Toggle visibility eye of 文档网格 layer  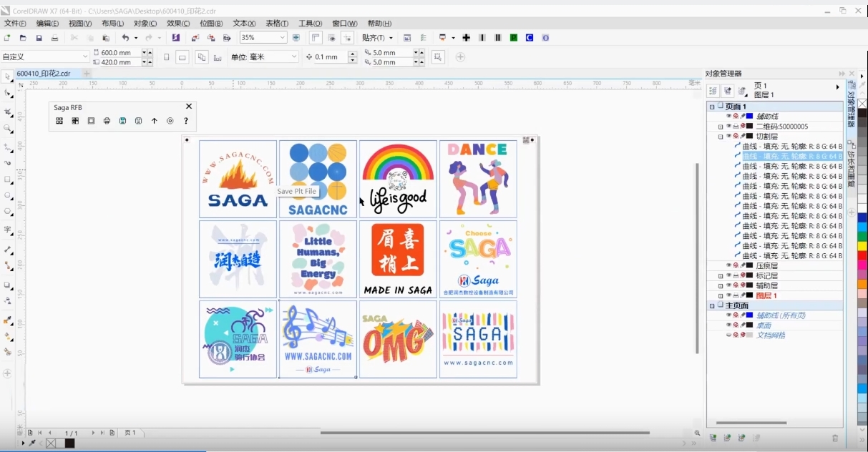(x=729, y=335)
